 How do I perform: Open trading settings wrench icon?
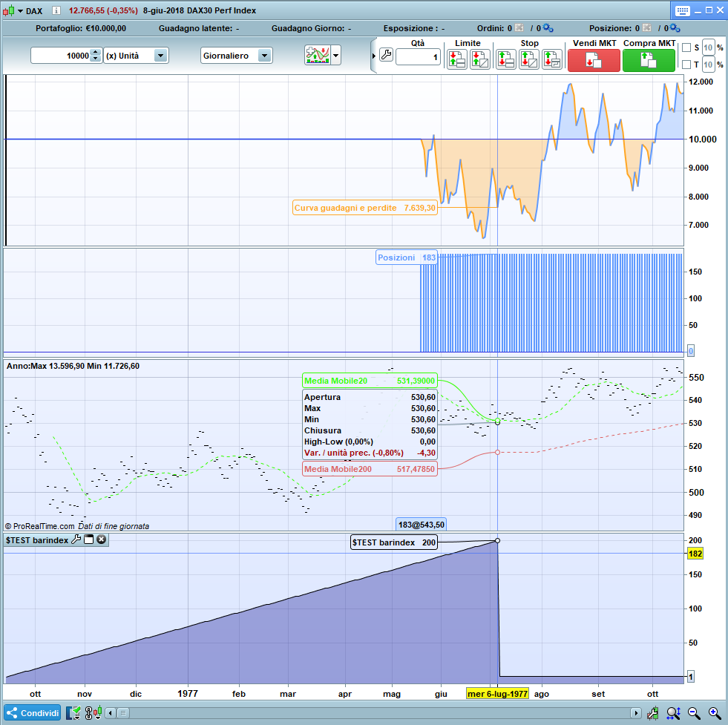pyautogui.click(x=386, y=55)
